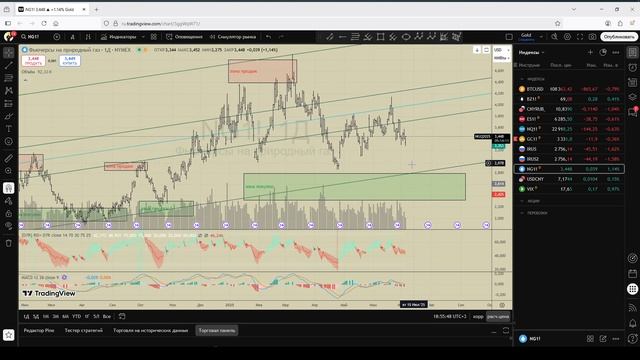Add a symbol to the watchlist
The width and height of the screenshot is (640, 360).
coord(590,52)
